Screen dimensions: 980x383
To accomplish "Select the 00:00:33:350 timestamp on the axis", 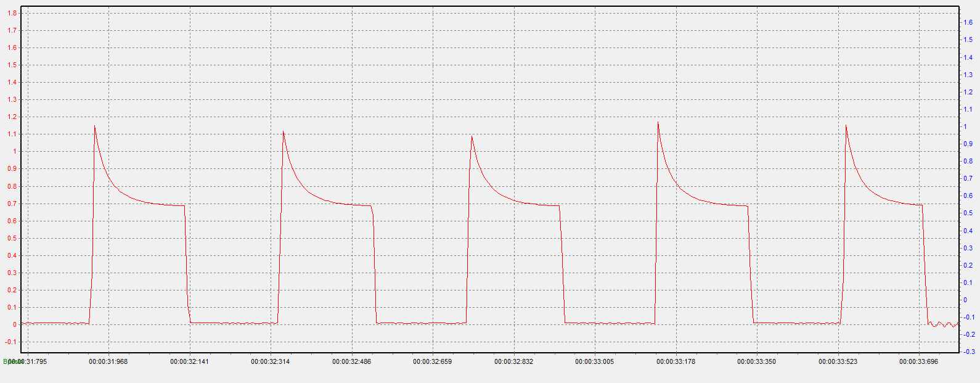I will point(756,361).
